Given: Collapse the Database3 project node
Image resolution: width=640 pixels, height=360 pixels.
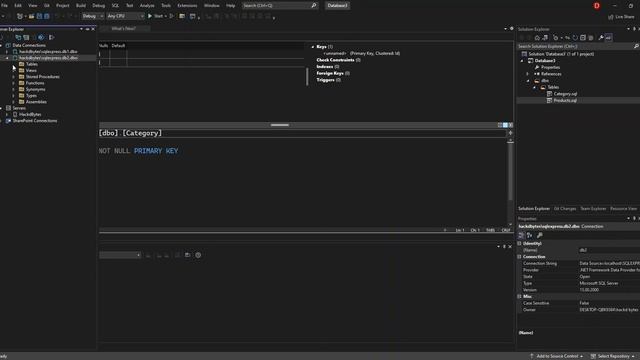Looking at the screenshot, I should 522,60.
